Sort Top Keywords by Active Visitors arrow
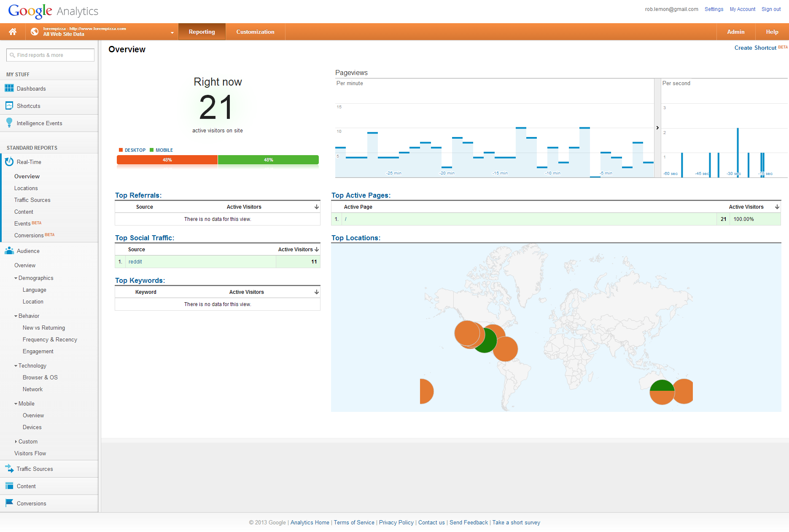Viewport: 789px width, 532px height. pyautogui.click(x=317, y=292)
